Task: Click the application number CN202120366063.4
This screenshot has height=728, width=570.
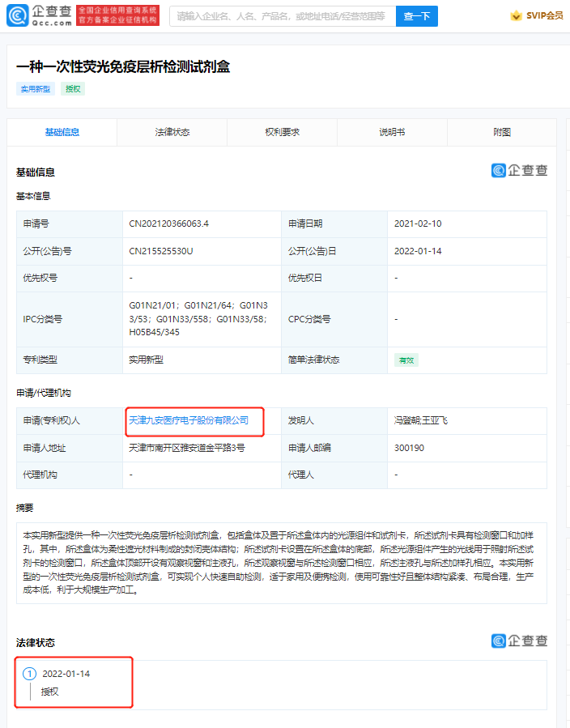Action: (175, 224)
